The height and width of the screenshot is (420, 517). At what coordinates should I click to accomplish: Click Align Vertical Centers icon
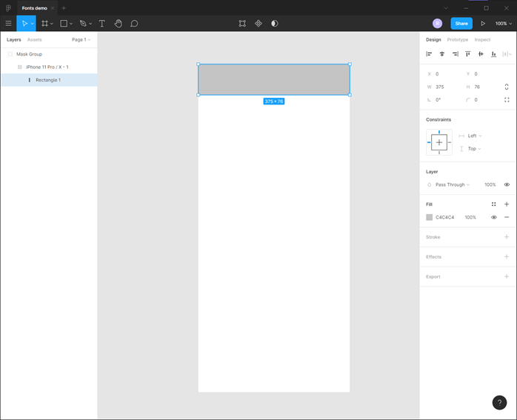coord(481,54)
